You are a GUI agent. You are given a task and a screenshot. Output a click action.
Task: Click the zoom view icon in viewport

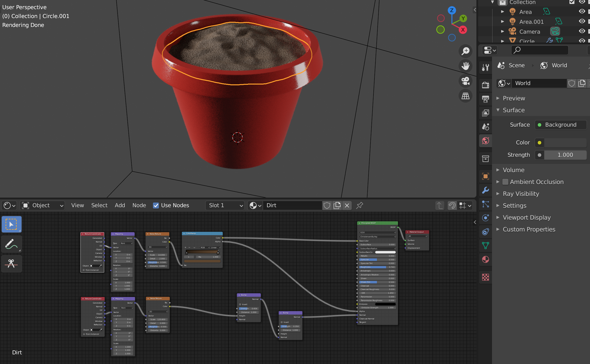[x=466, y=51]
